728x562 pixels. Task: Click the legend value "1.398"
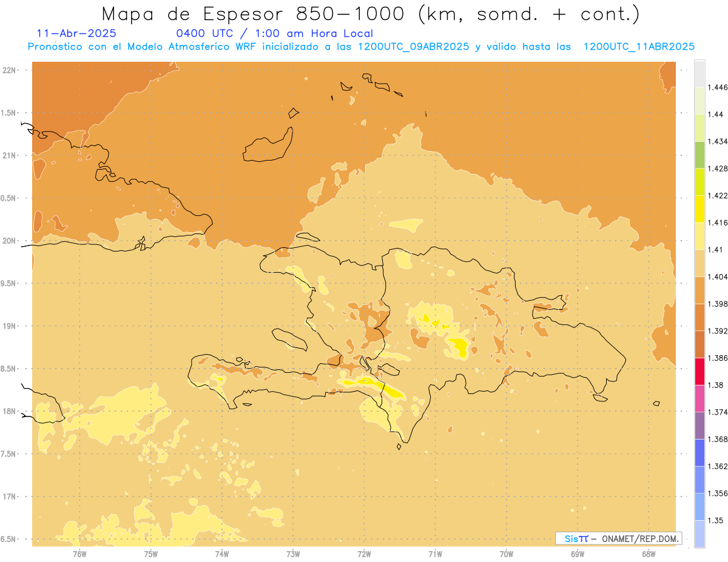pos(717,304)
